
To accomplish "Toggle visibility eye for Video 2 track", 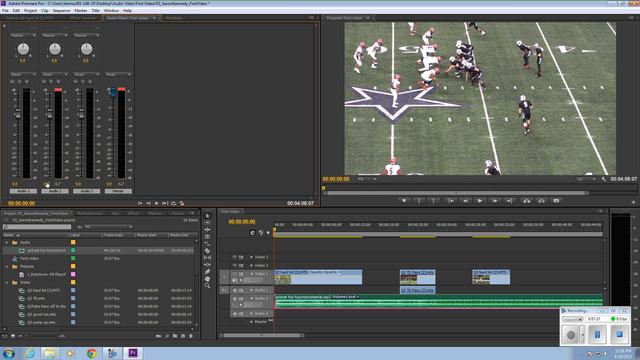I will pyautogui.click(x=235, y=265).
